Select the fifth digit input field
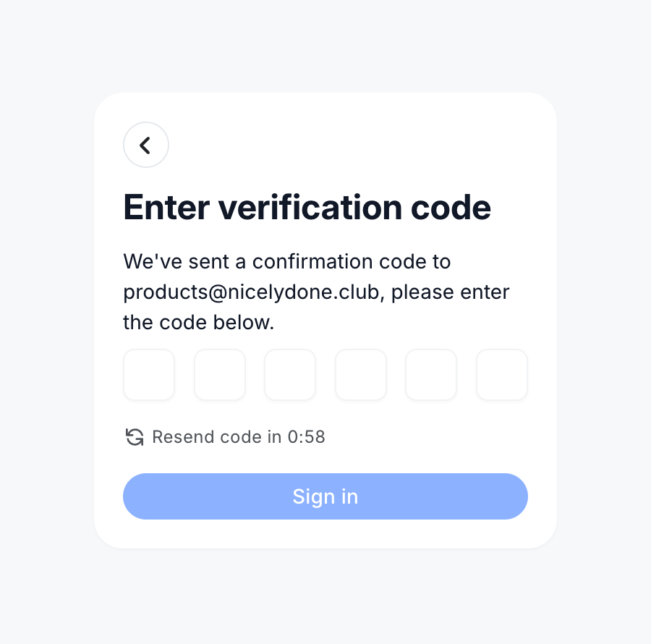The image size is (651, 644). click(431, 375)
